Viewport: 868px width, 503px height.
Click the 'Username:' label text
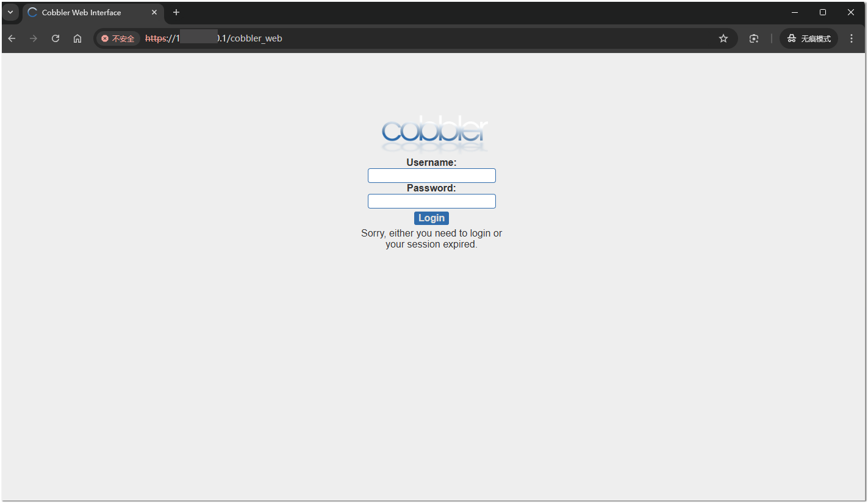point(431,163)
